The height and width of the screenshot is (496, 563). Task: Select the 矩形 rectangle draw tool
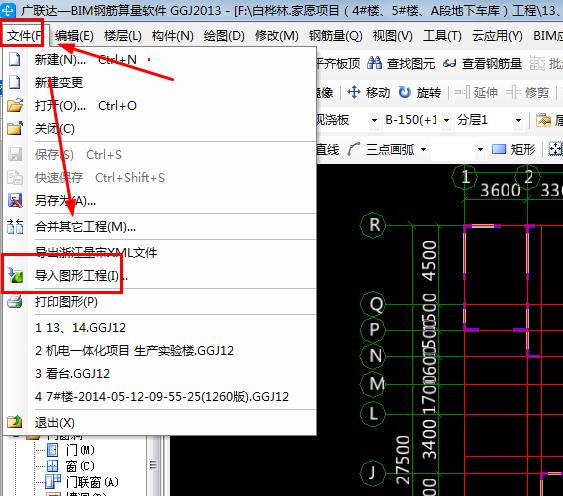pyautogui.click(x=513, y=149)
